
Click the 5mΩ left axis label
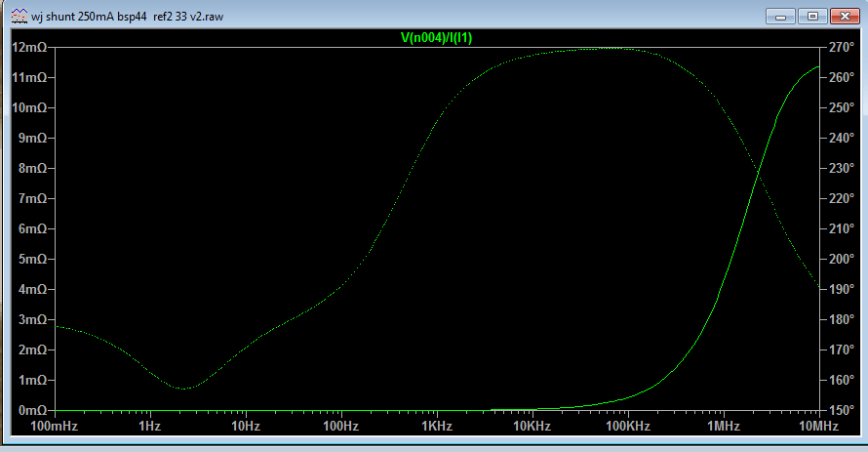coord(32,260)
